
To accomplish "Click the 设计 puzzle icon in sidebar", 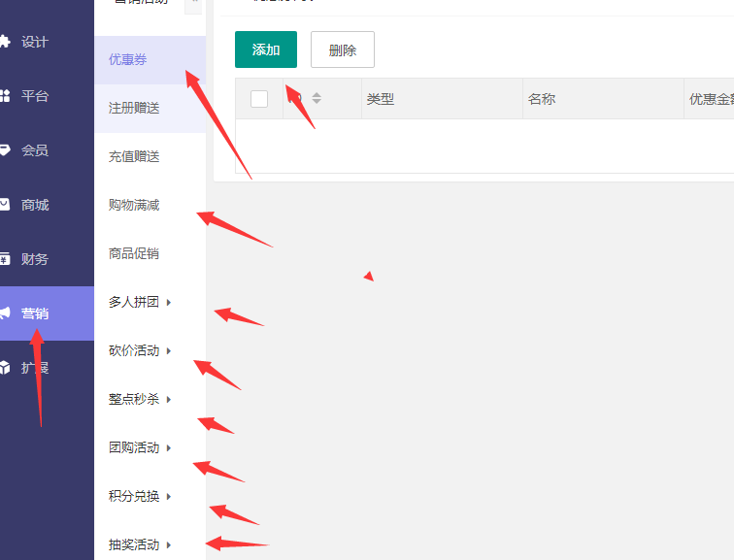I will [5, 42].
